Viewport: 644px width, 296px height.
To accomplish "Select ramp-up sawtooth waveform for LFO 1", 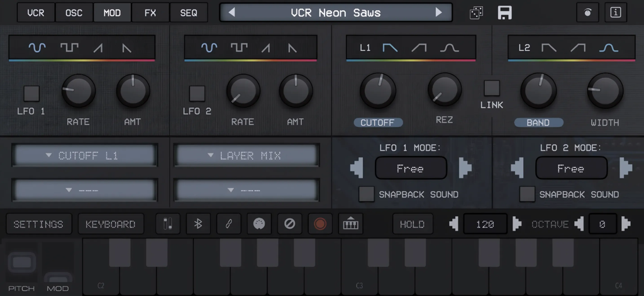I will [97, 48].
